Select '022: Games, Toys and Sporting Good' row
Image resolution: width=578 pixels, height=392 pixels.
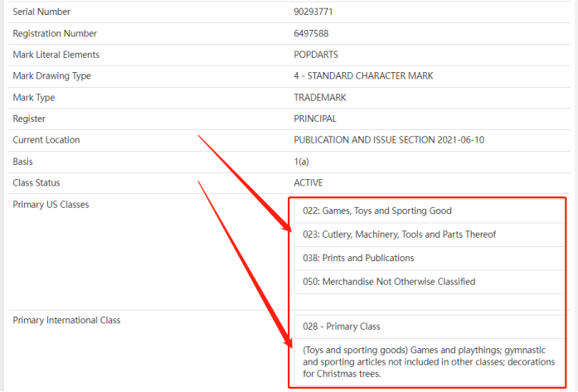click(x=430, y=211)
